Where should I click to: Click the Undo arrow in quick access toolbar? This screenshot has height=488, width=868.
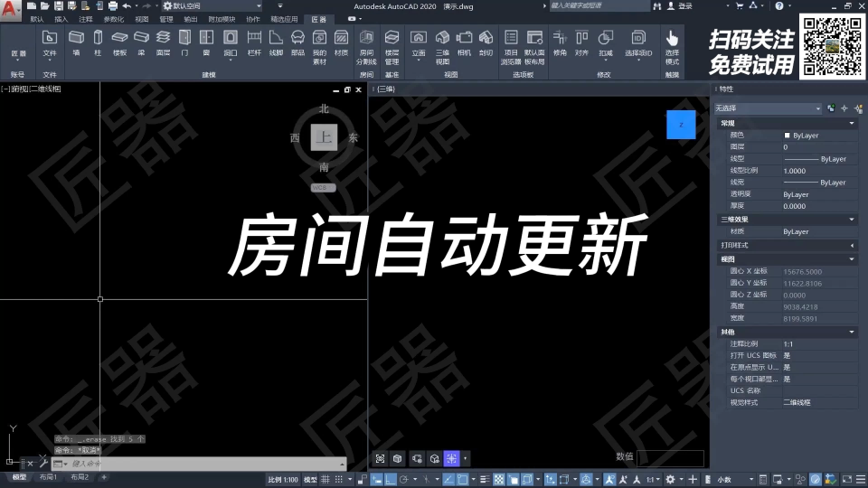click(x=127, y=6)
